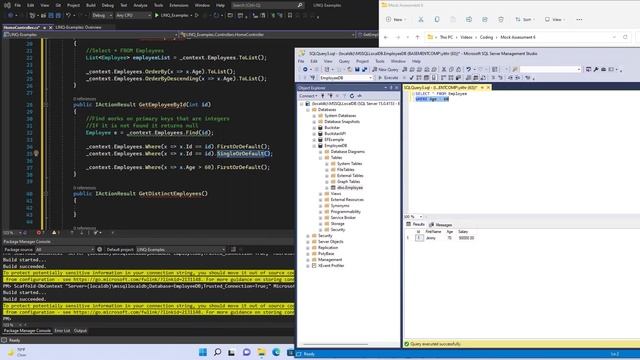Open the Windows Start button
Screen dimensions: 640x360
(x=202, y=352)
